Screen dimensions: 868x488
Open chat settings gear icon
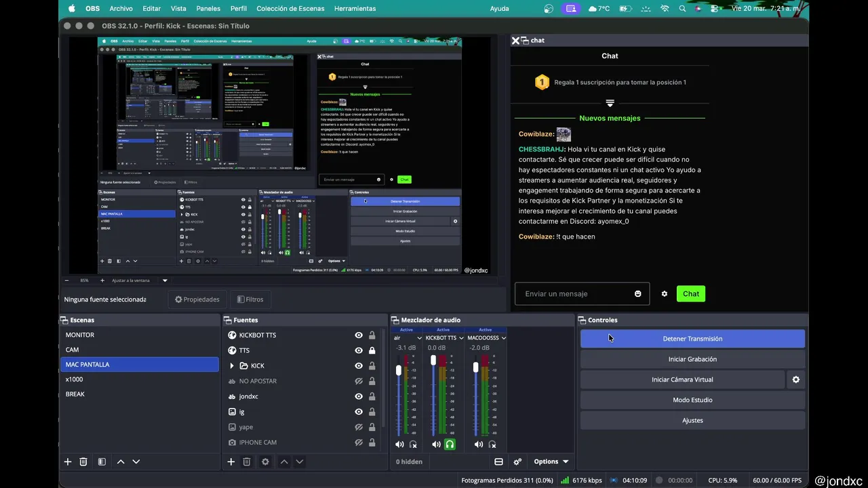(x=665, y=293)
